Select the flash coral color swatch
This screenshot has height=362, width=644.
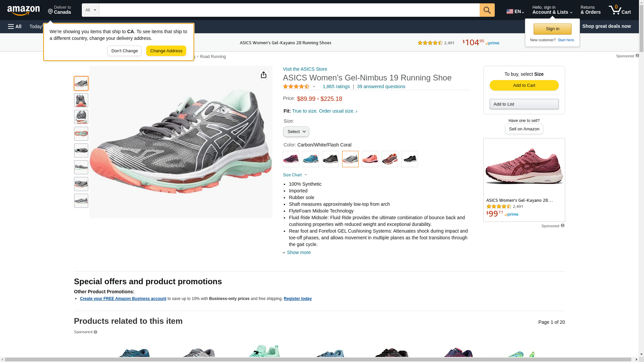pyautogui.click(x=370, y=159)
